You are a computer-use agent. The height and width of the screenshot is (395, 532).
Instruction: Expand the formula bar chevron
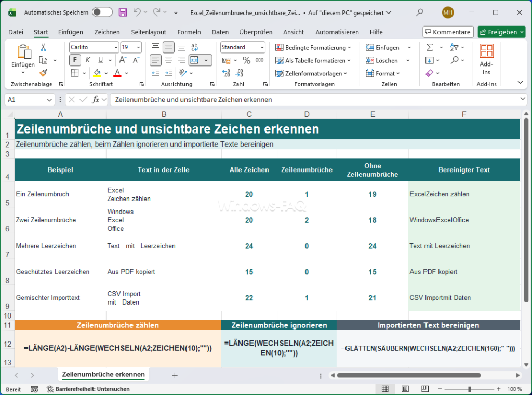click(523, 99)
